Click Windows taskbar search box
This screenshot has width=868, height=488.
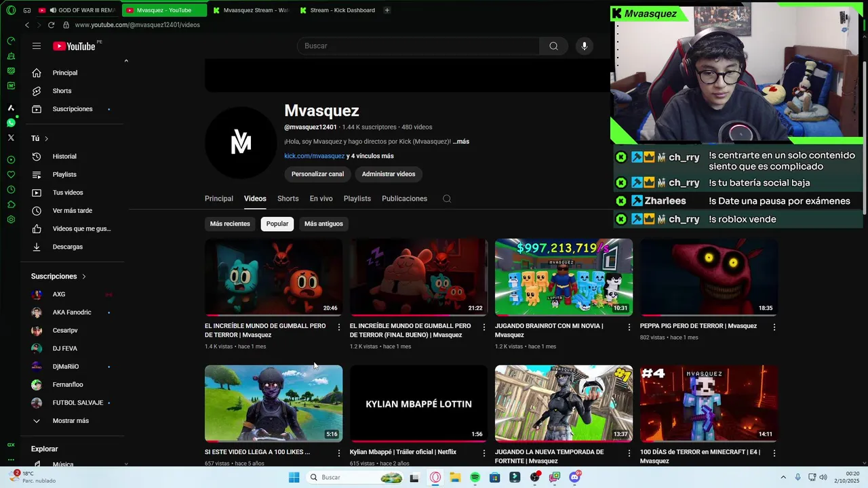355,477
